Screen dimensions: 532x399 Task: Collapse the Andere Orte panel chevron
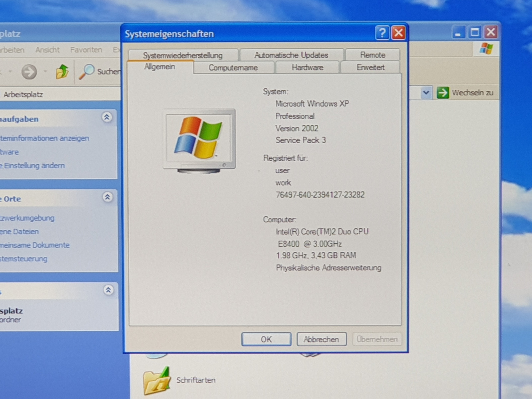(107, 197)
